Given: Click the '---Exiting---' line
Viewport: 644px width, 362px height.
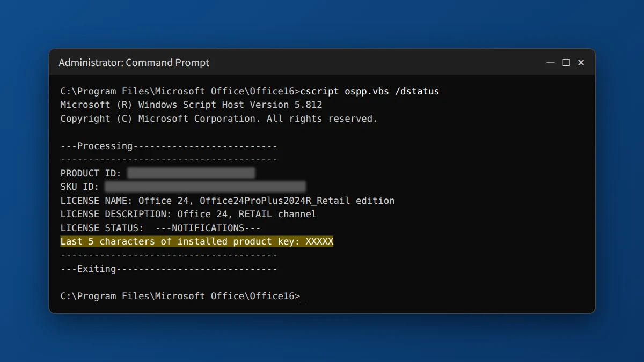Looking at the screenshot, I should (169, 269).
